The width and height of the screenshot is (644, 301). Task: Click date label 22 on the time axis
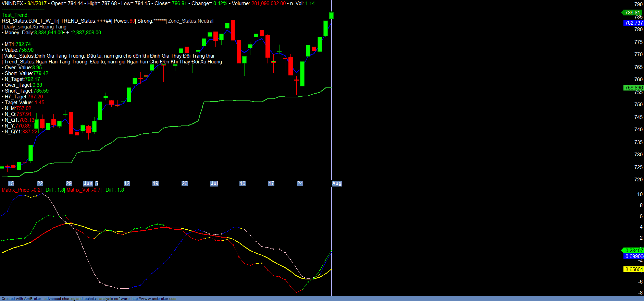(40, 183)
